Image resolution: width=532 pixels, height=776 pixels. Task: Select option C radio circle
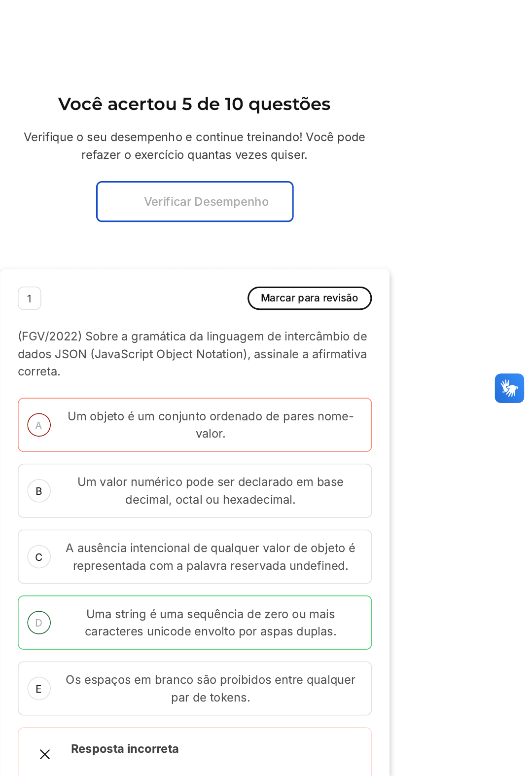point(39,557)
